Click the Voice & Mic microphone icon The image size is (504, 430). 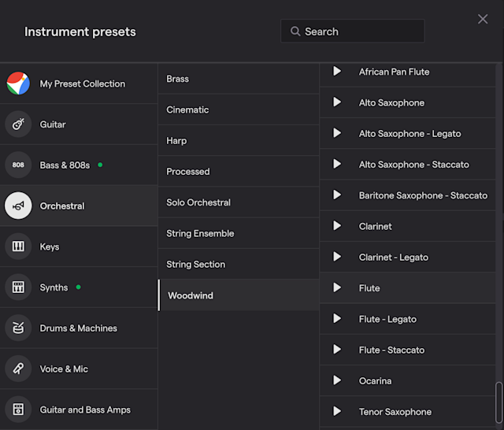(18, 369)
